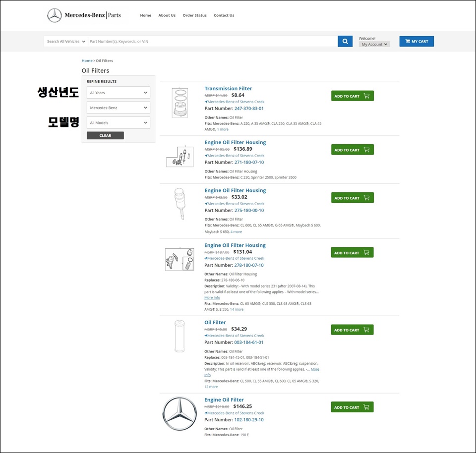Expand the My Account dropdown

374,44
